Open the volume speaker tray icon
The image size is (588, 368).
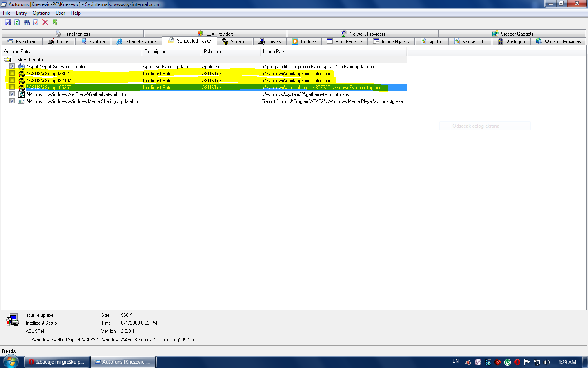tap(547, 362)
